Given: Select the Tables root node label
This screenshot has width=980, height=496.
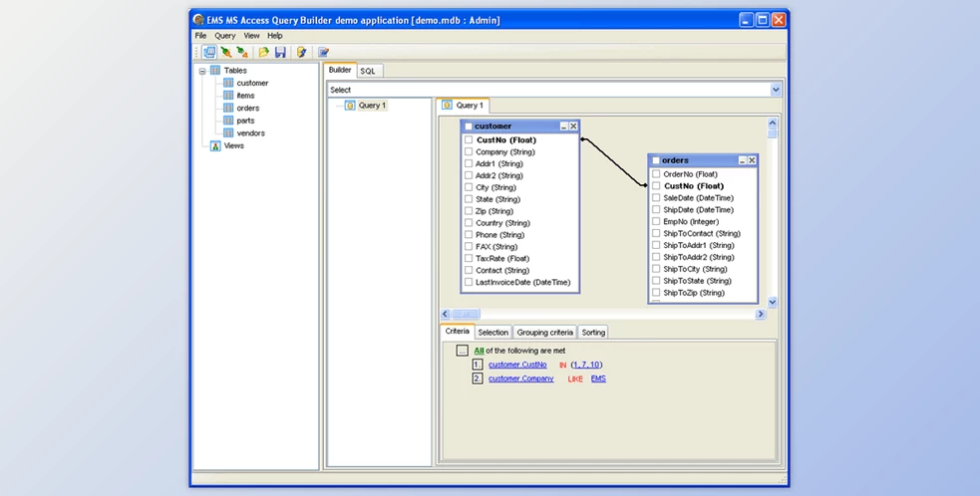Looking at the screenshot, I should tap(235, 71).
